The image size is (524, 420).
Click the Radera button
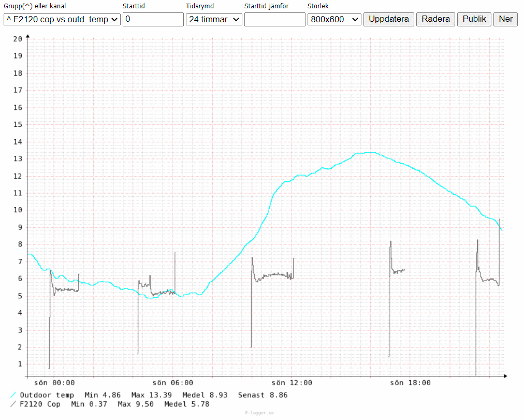(x=435, y=19)
